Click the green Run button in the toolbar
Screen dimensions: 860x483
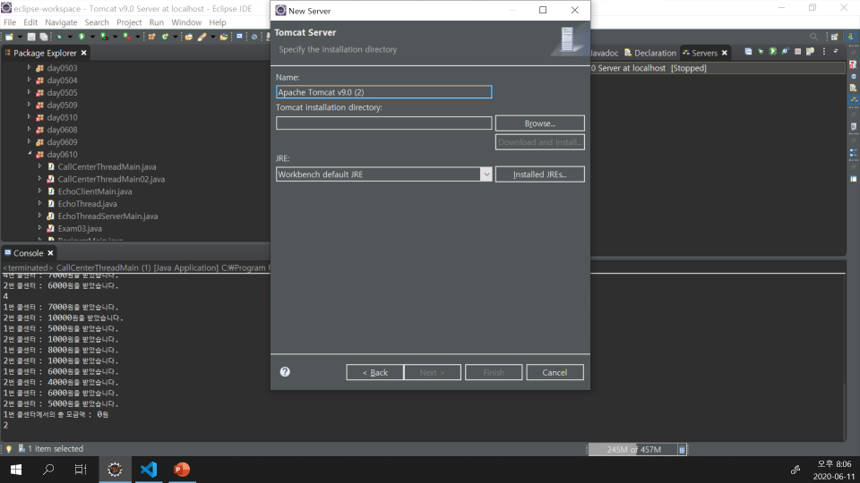pos(81,37)
